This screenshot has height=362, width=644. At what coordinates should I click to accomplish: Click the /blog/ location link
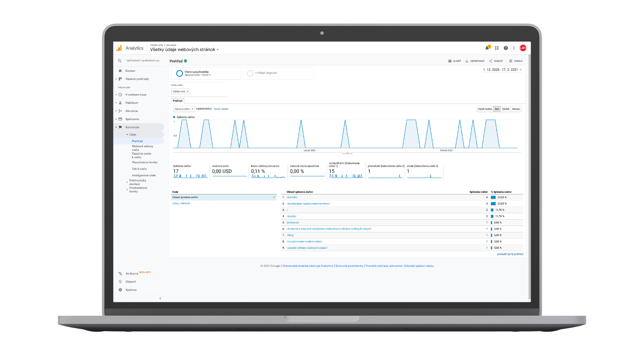pos(290,235)
